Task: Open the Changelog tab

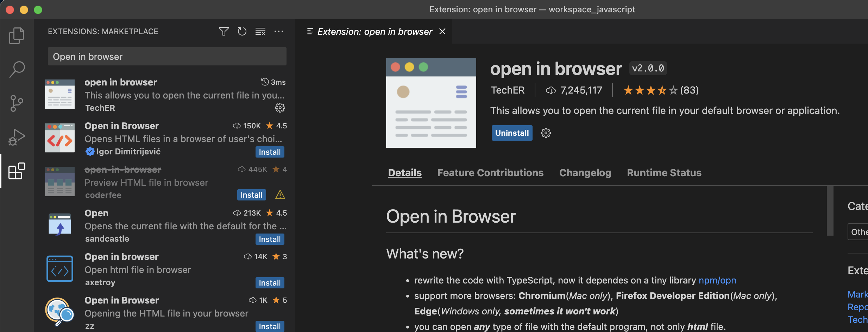Action: 585,173
